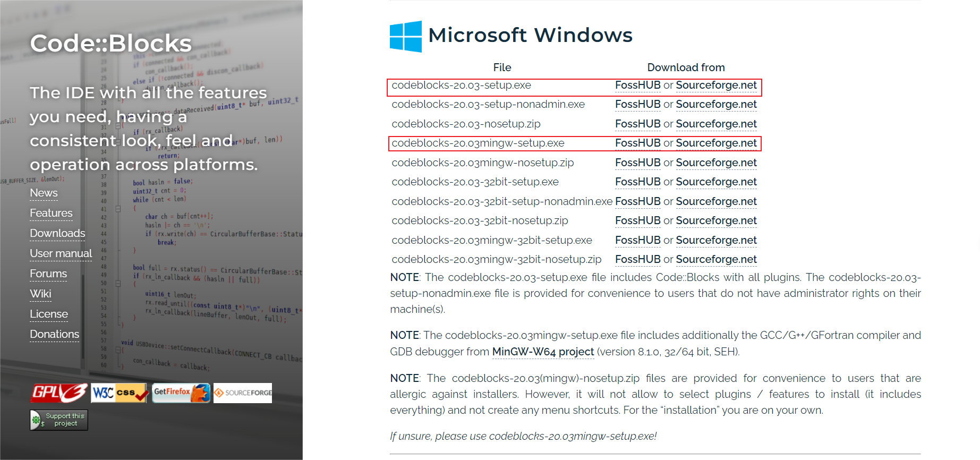
Task: Open the Wiki sidebar link
Action: click(x=40, y=294)
